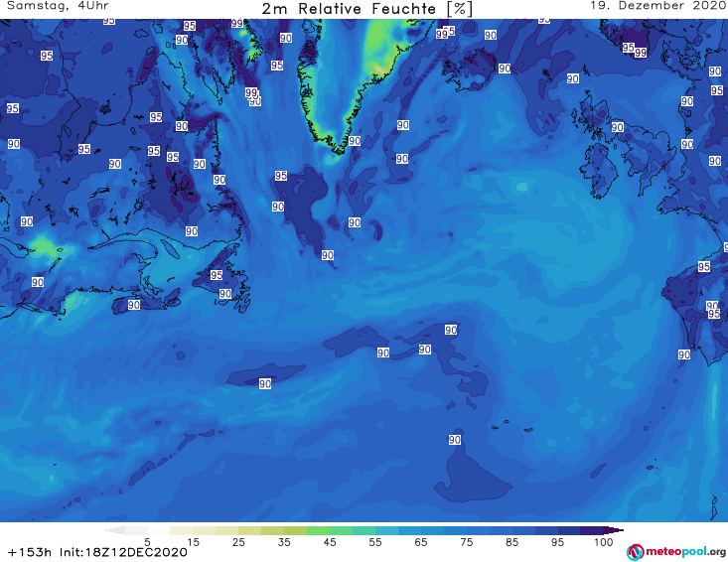Click the 'Init:18Z12DEC2020' model run text
728x562 pixels.
[123, 552]
